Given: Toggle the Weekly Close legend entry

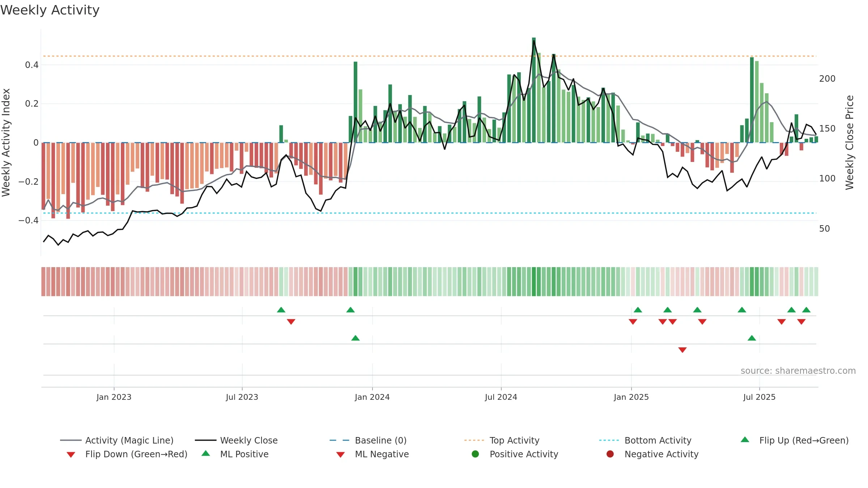Looking at the screenshot, I should pos(236,440).
